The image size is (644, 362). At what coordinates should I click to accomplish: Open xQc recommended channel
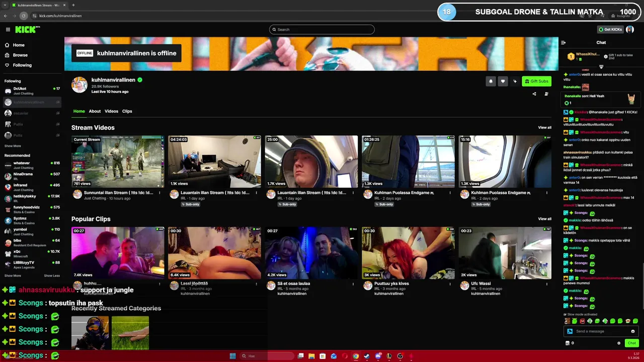[x=32, y=253]
